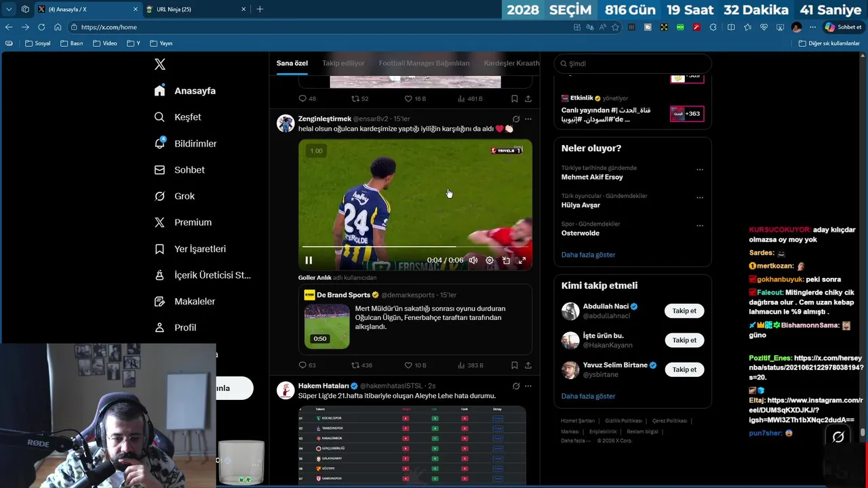868x488 pixels.
Task: Click the X search box
Action: click(x=633, y=64)
